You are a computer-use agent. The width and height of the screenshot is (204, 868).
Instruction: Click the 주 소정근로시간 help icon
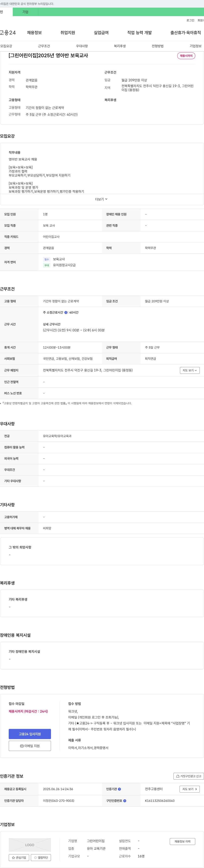[x=66, y=313]
